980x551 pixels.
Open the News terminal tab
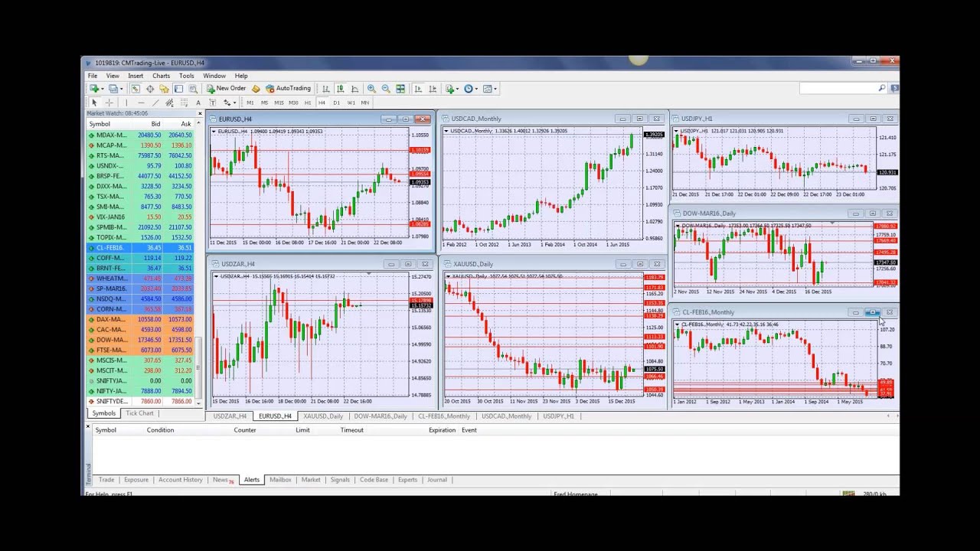pos(221,480)
